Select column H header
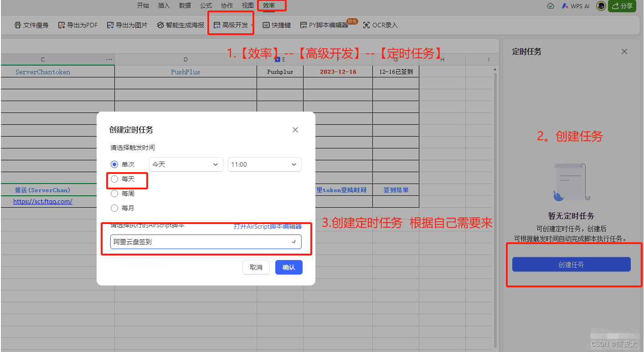 (x=442, y=60)
